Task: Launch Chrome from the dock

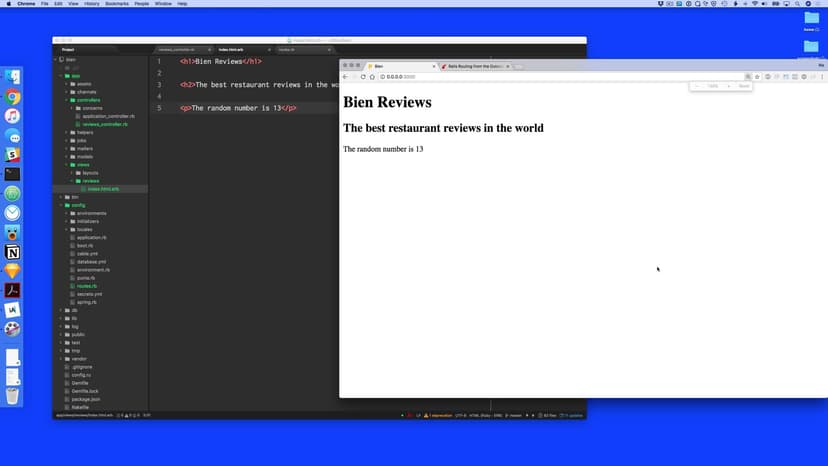Action: [x=12, y=97]
